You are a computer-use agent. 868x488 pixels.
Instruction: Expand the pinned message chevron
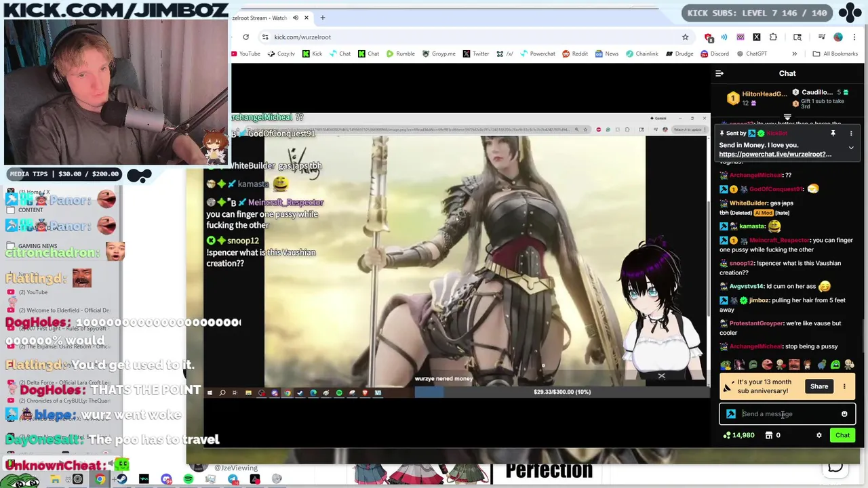point(851,147)
